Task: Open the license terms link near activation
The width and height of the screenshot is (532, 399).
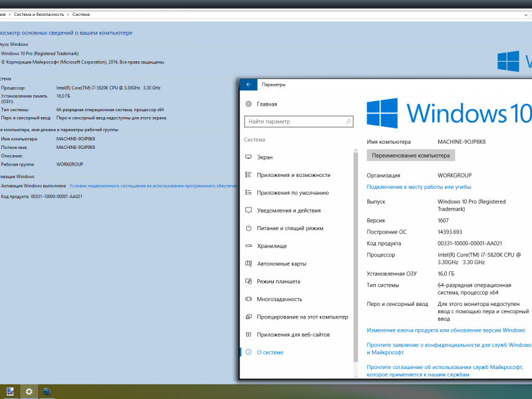Action: (154, 186)
